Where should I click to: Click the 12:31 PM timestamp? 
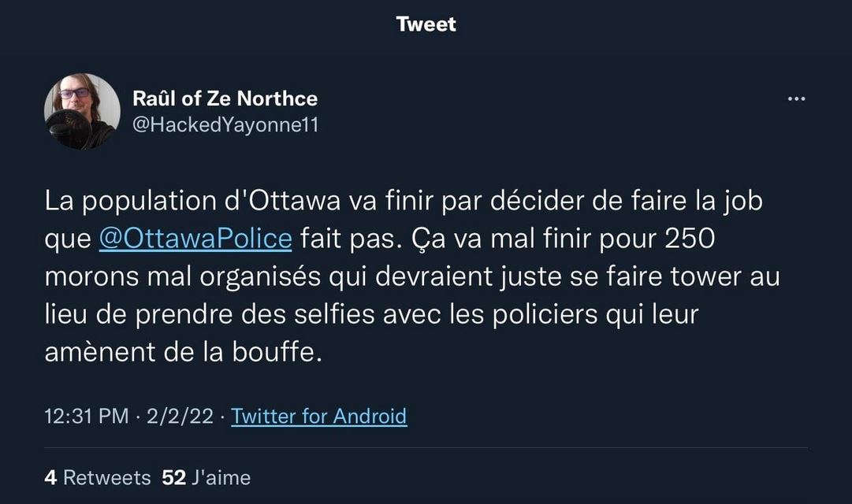pos(86,416)
